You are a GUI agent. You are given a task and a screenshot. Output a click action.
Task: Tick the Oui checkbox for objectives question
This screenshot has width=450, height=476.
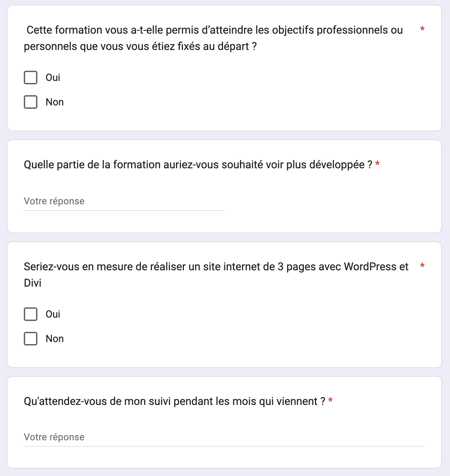pyautogui.click(x=31, y=78)
